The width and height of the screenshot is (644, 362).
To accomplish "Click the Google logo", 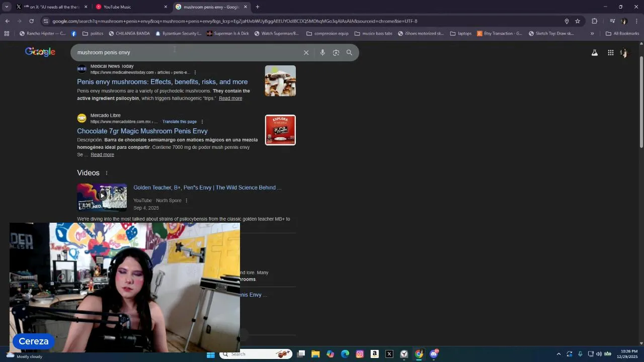I will coord(40,52).
